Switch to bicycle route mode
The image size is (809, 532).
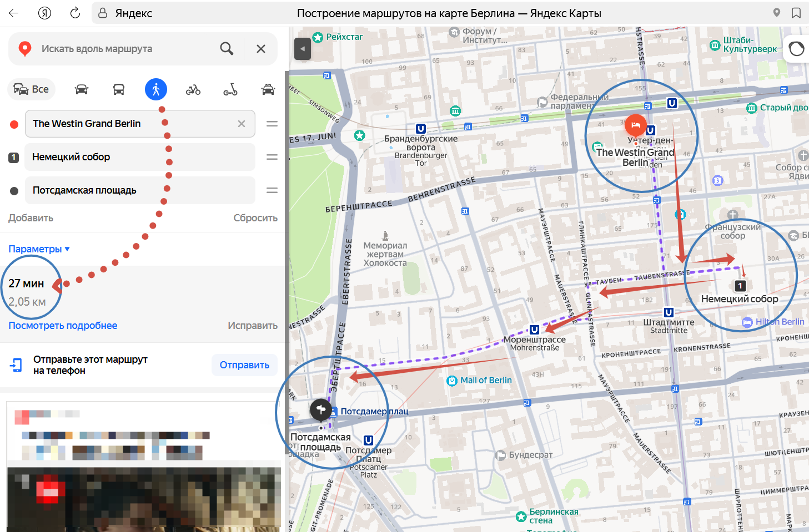[193, 89]
